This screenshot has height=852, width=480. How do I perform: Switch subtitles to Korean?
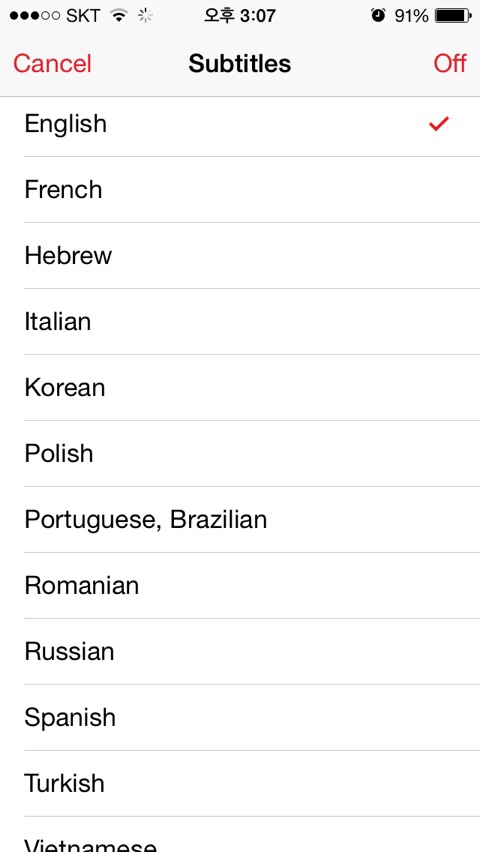(240, 387)
